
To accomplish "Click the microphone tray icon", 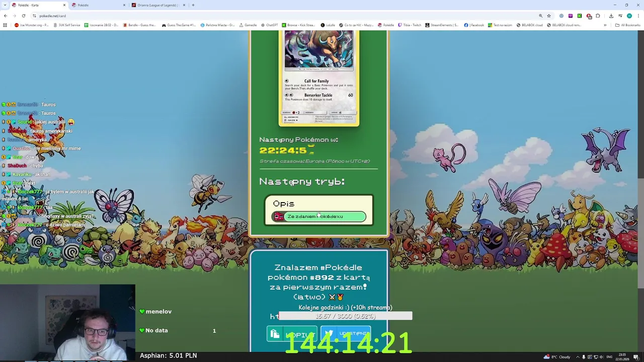I will (584, 357).
